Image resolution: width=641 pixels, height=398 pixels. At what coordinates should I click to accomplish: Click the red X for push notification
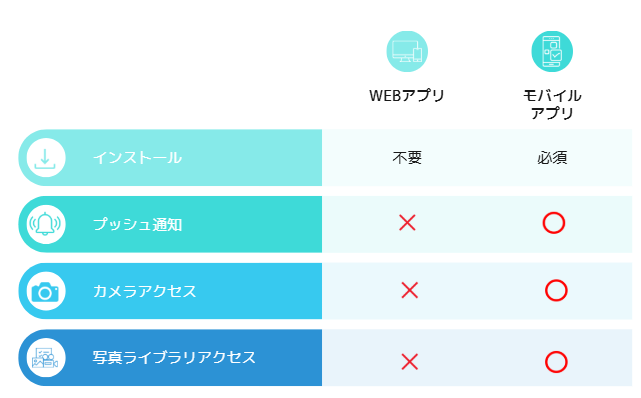tap(407, 223)
